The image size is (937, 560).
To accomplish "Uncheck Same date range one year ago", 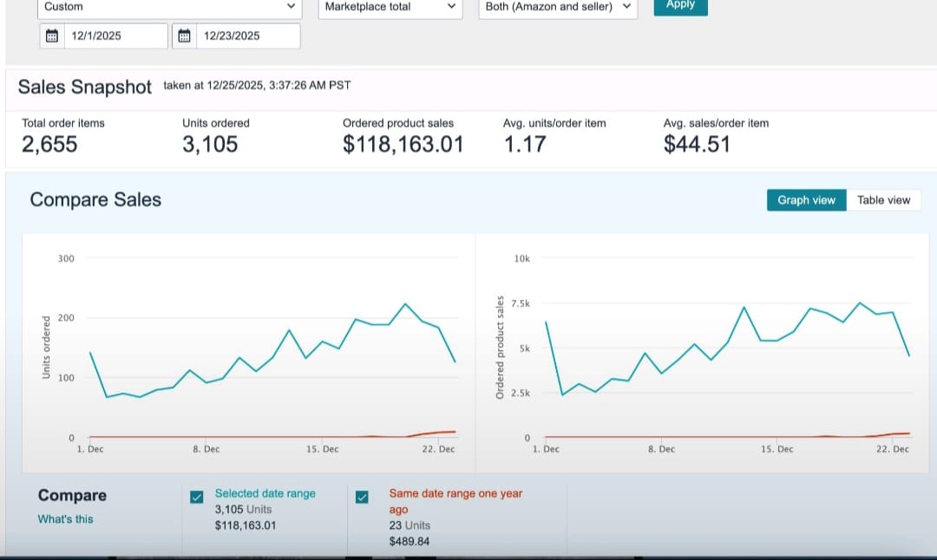I will (x=362, y=497).
